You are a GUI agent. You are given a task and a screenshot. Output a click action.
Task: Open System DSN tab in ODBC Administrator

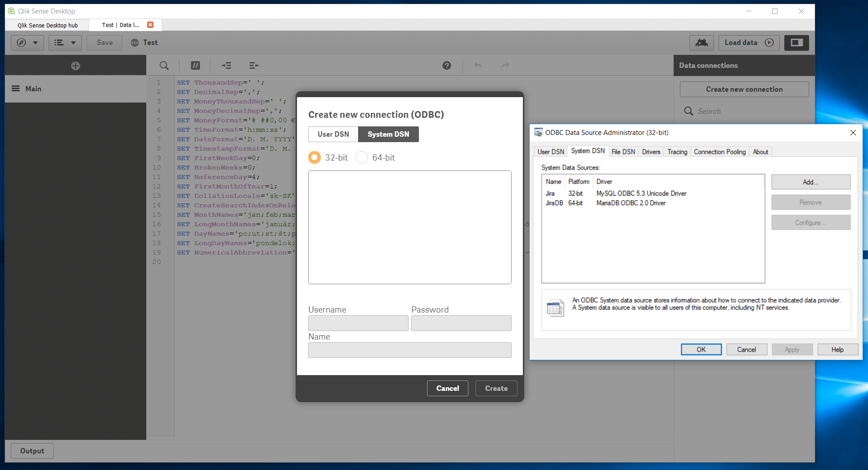click(x=588, y=151)
